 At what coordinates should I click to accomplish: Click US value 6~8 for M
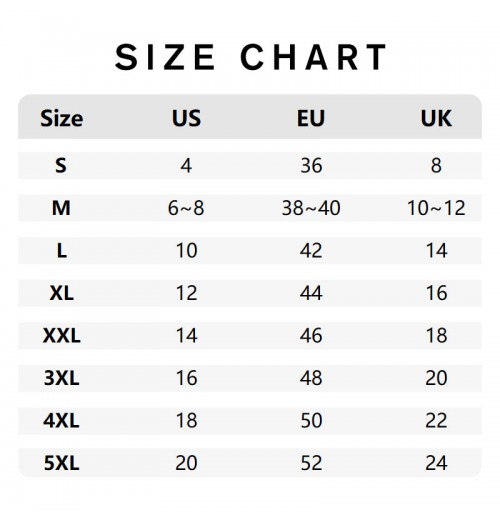click(186, 208)
